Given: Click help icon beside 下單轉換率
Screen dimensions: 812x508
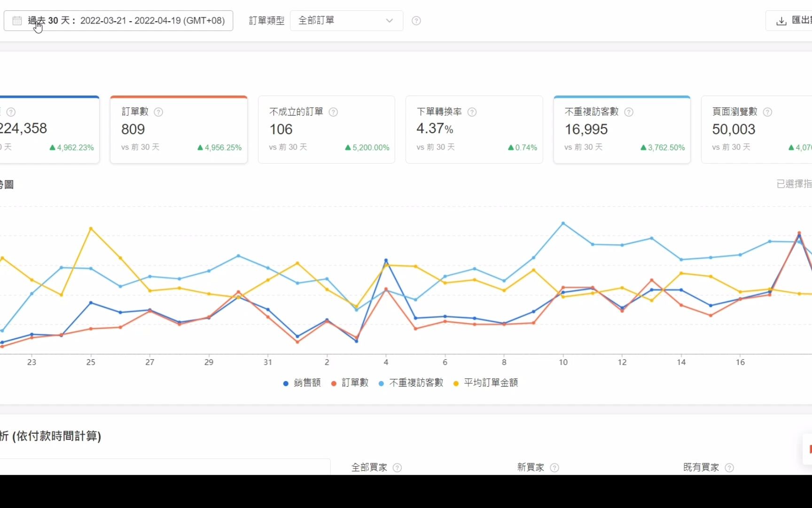Looking at the screenshot, I should [x=472, y=112].
